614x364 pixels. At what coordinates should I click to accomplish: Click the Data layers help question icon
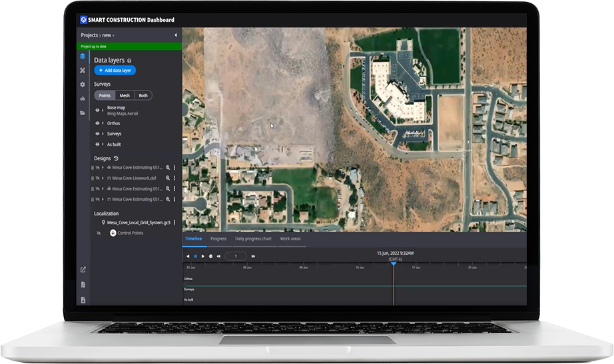coord(129,61)
